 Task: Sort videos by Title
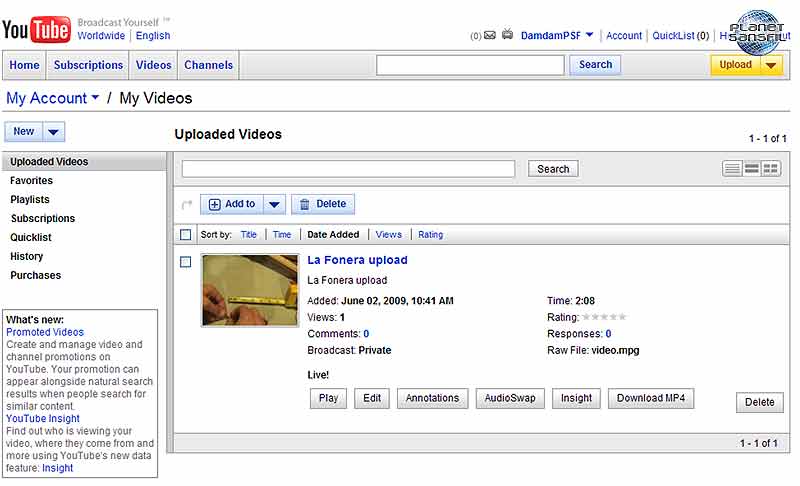[248, 235]
